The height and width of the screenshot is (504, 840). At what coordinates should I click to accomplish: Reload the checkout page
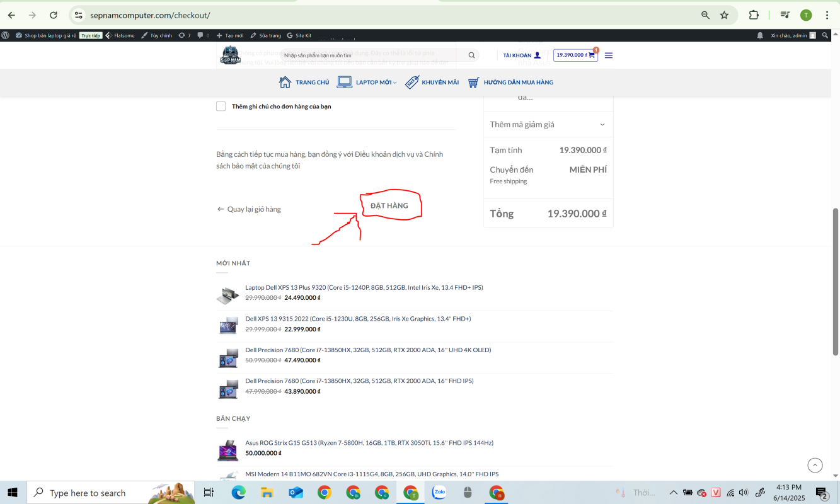tap(54, 15)
